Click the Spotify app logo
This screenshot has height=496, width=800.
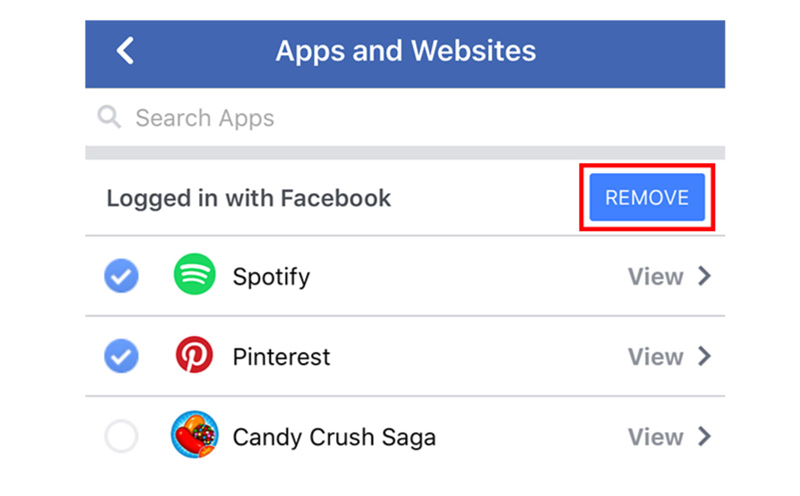tap(194, 276)
